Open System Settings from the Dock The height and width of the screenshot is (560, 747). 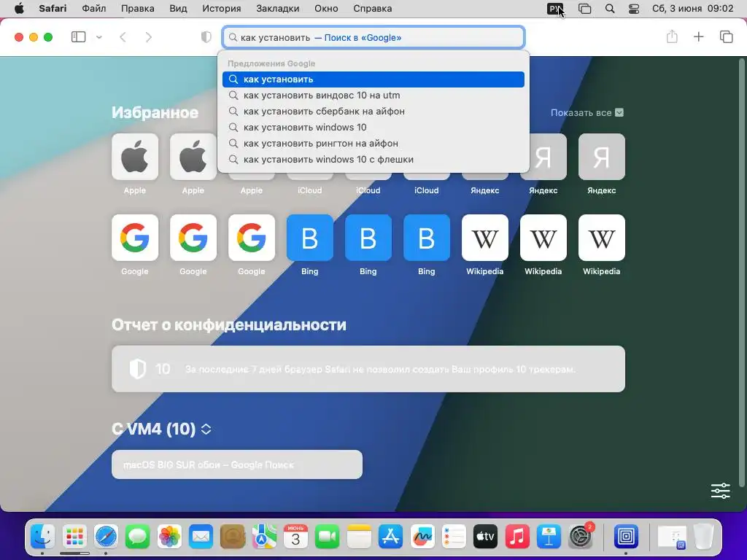[x=580, y=537]
